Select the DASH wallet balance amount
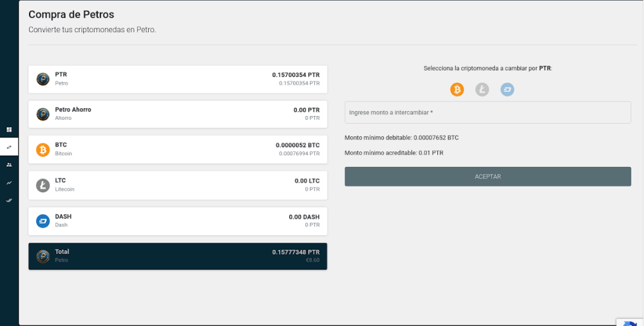 click(304, 217)
